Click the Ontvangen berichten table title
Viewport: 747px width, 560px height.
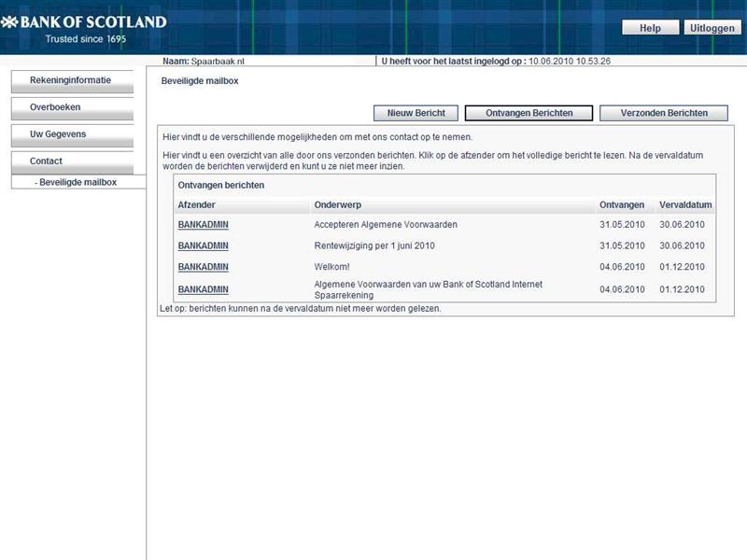click(220, 185)
